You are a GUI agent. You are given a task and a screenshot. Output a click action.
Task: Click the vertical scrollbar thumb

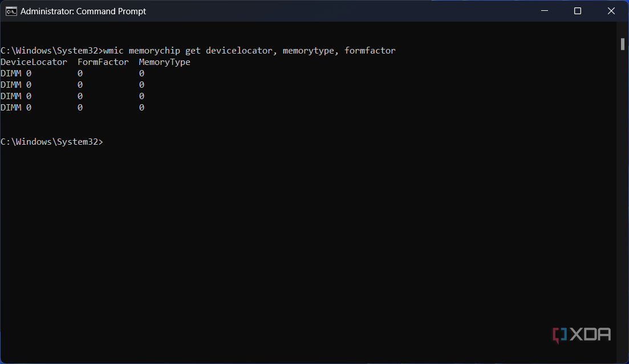pyautogui.click(x=623, y=44)
